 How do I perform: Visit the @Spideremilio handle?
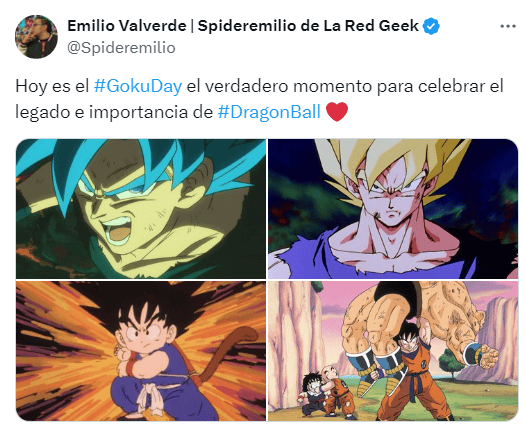pyautogui.click(x=121, y=48)
